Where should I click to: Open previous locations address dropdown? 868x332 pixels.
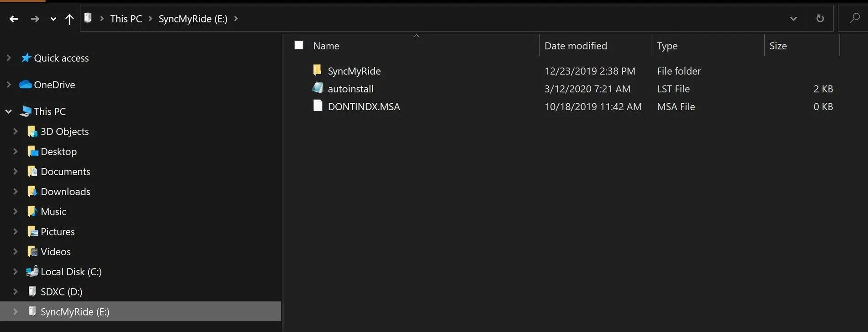794,19
